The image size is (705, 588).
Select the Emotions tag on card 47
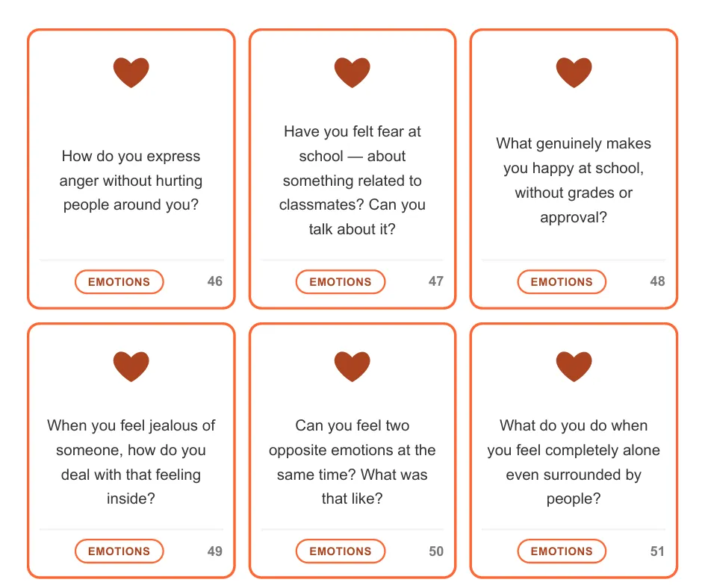340,282
